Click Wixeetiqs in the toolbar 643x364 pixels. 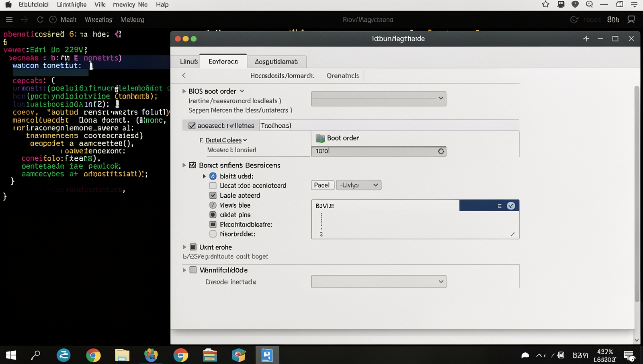pyautogui.click(x=98, y=20)
